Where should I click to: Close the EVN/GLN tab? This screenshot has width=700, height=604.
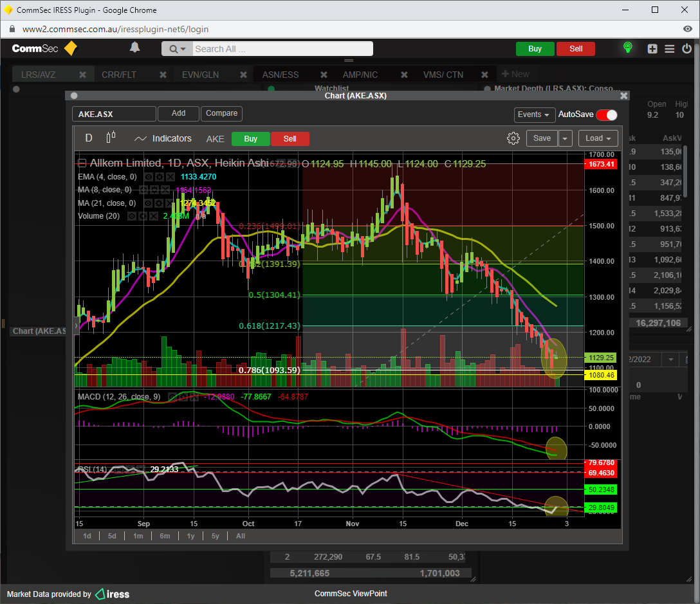[x=243, y=75]
